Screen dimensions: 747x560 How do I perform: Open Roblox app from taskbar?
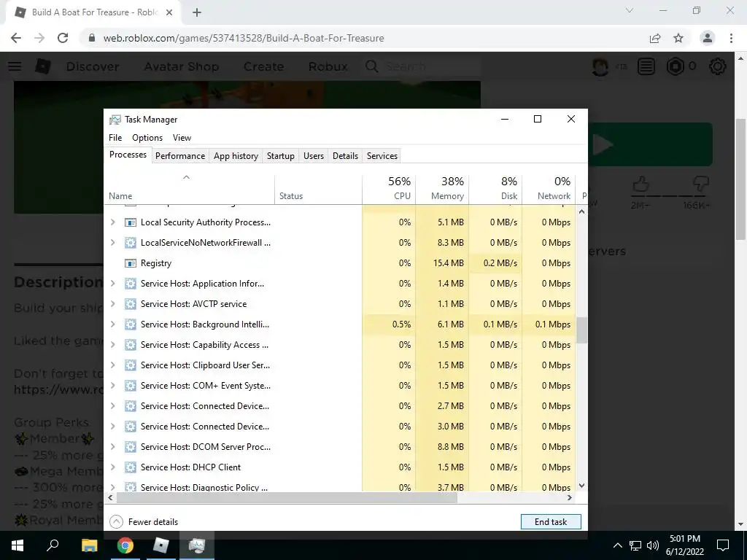[x=161, y=545]
